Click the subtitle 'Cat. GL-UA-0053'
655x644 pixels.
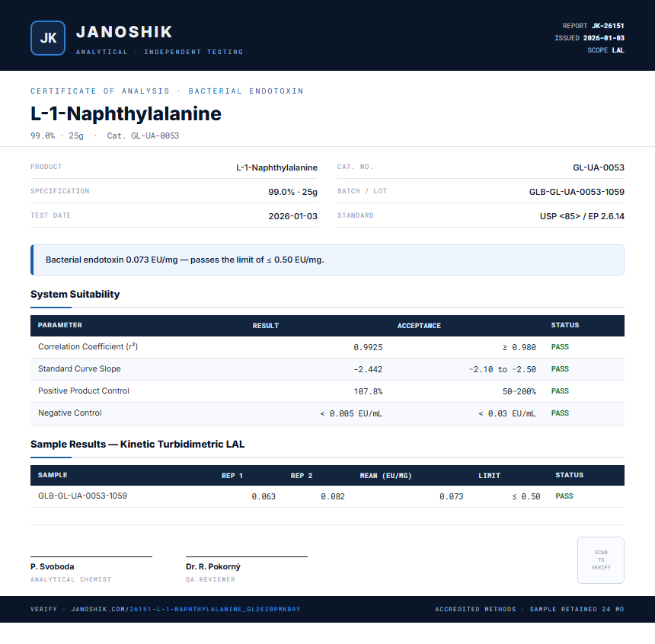coord(143,135)
